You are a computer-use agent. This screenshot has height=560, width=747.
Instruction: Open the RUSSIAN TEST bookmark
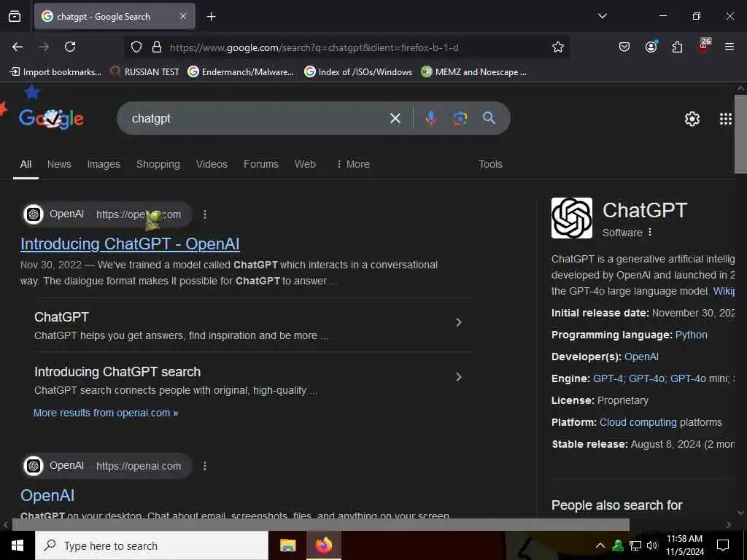[x=144, y=72]
